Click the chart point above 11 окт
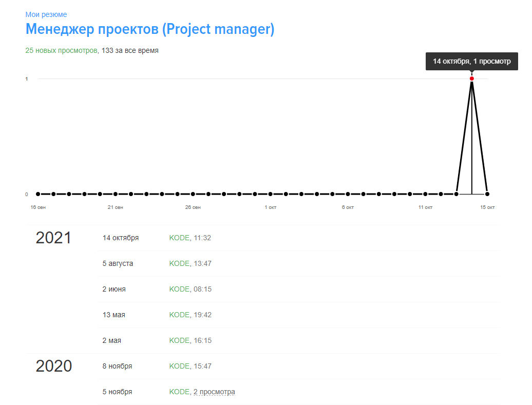Image resolution: width=532 pixels, height=405 pixels. (x=425, y=194)
